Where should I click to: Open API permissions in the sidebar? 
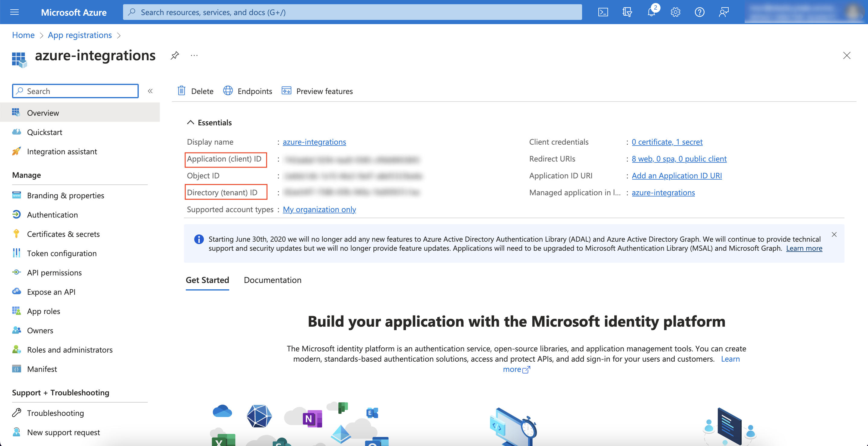point(54,272)
